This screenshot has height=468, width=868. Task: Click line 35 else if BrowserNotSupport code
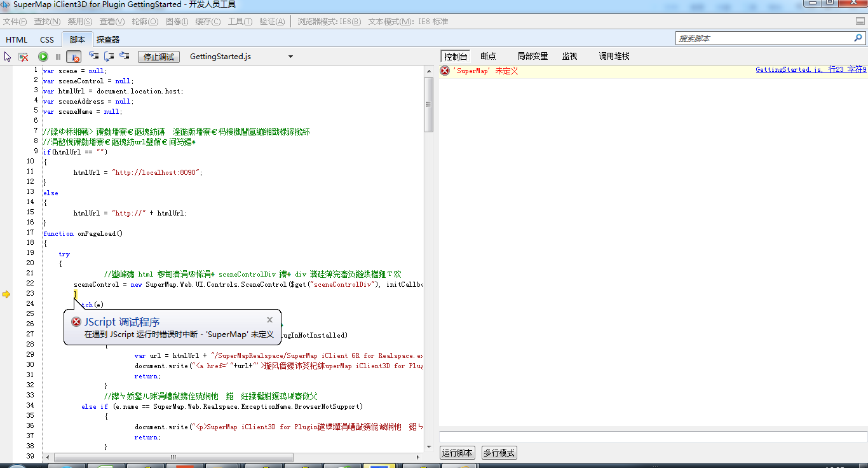(222, 406)
